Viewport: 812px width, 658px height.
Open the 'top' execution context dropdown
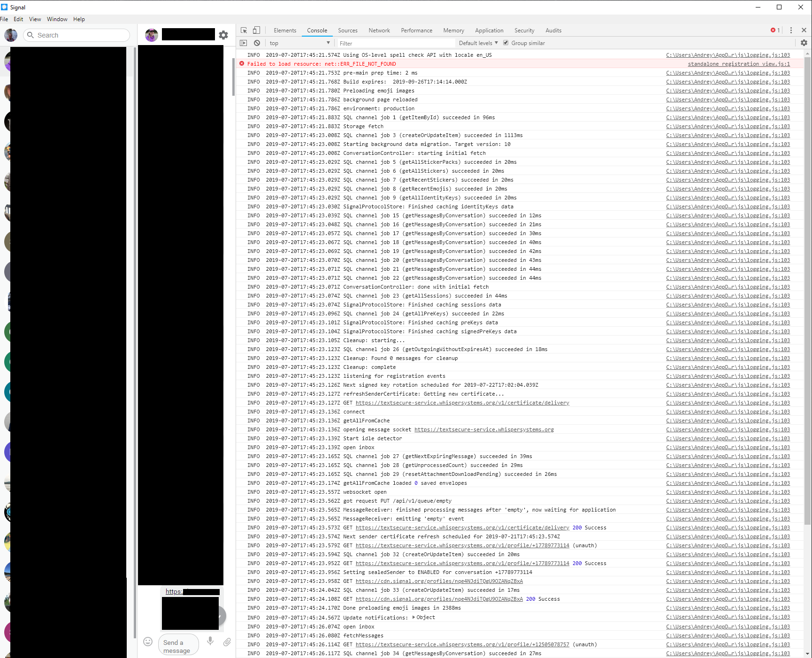pos(299,43)
